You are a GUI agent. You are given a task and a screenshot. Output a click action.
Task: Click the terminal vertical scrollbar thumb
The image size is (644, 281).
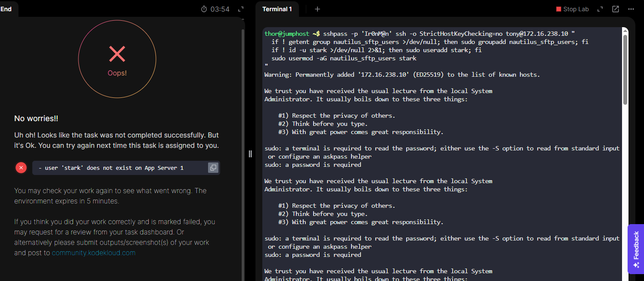tap(625, 69)
